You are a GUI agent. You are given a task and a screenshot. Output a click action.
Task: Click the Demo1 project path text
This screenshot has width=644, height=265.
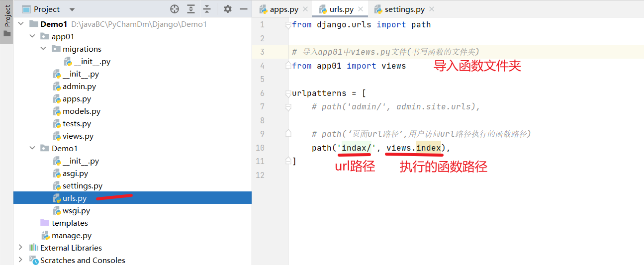pos(139,24)
